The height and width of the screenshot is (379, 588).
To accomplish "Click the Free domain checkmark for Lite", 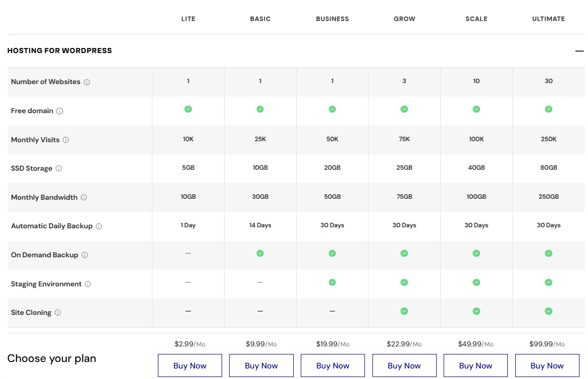I will point(188,109).
